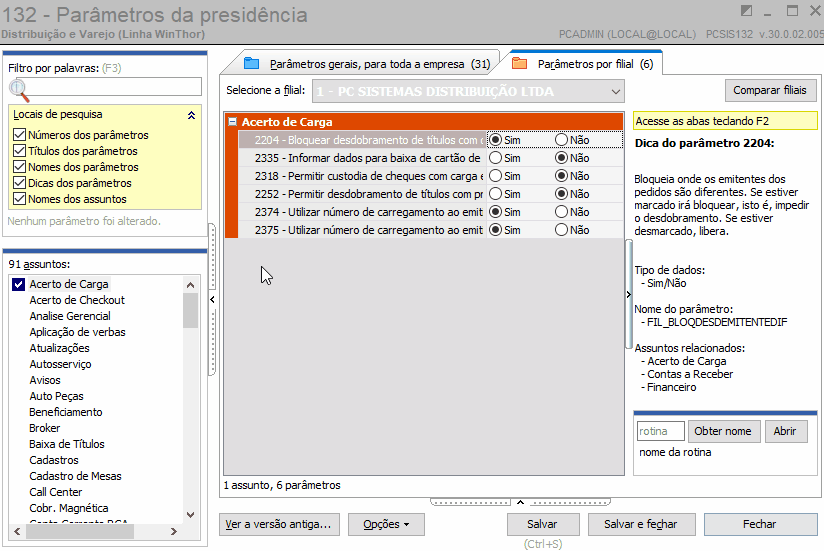Collapse the Locais de pesquisa panel

[x=191, y=115]
